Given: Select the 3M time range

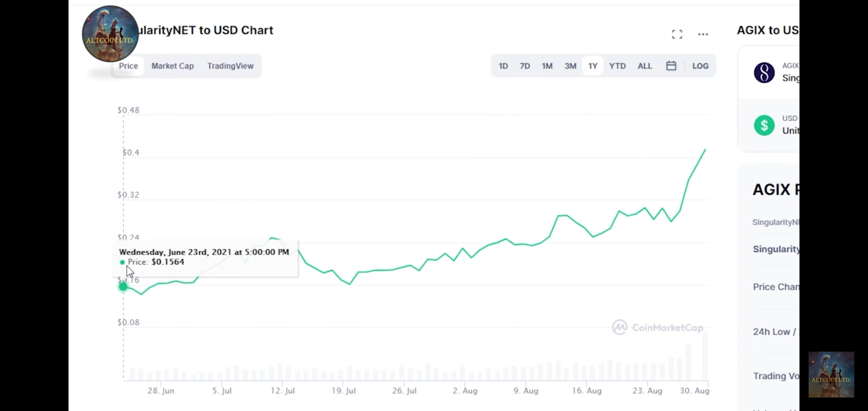Looking at the screenshot, I should 570,66.
